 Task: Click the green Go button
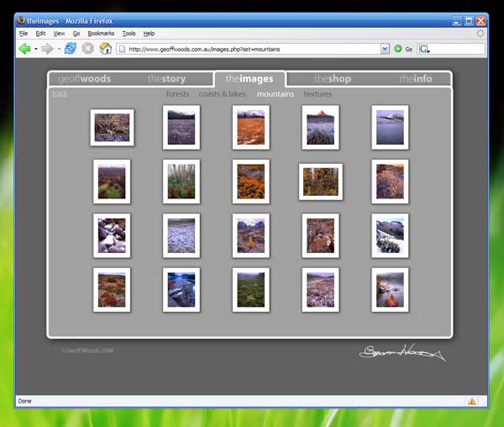[398, 49]
